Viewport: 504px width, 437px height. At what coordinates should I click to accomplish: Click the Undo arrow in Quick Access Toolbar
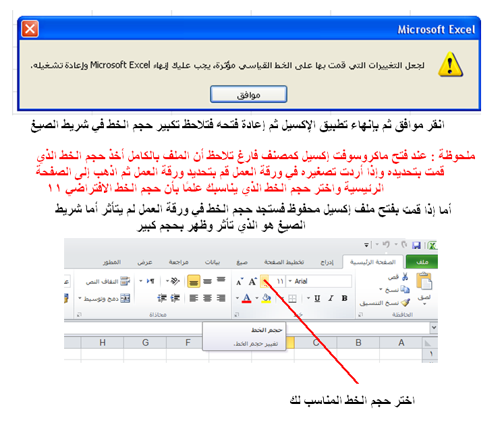386,245
